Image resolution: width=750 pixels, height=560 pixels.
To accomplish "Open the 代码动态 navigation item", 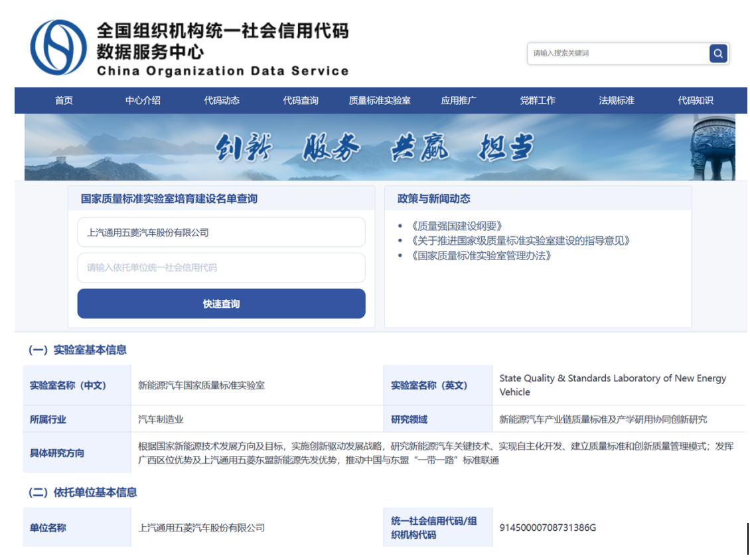I will 222,100.
